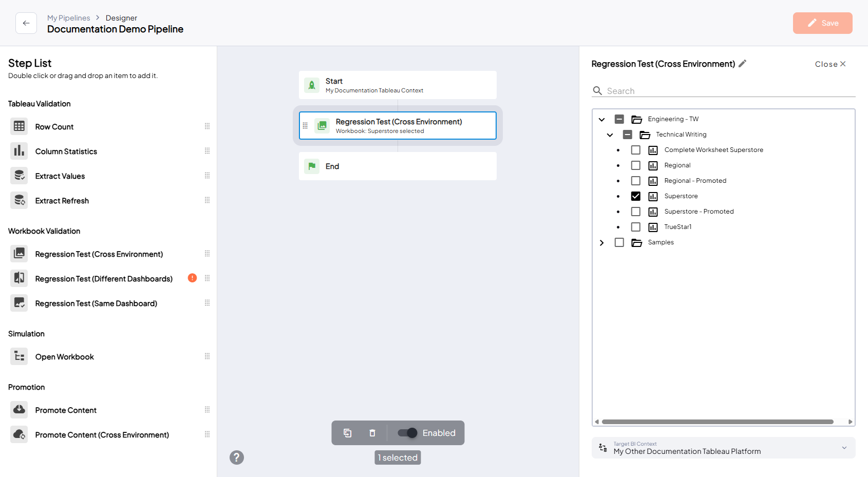This screenshot has height=477, width=868.
Task: Click the drag handle on the Row Count step
Action: coord(207,126)
